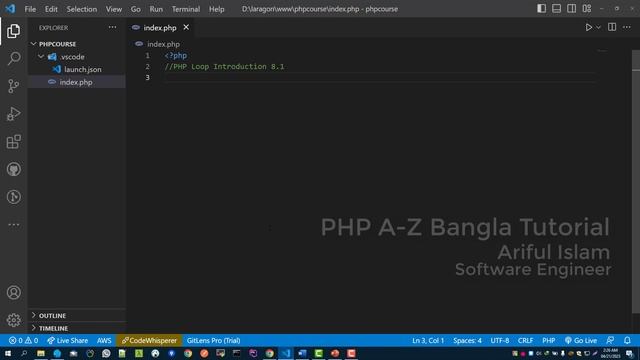Change indentation via Spaces: 4
640x360 pixels.
(467, 340)
